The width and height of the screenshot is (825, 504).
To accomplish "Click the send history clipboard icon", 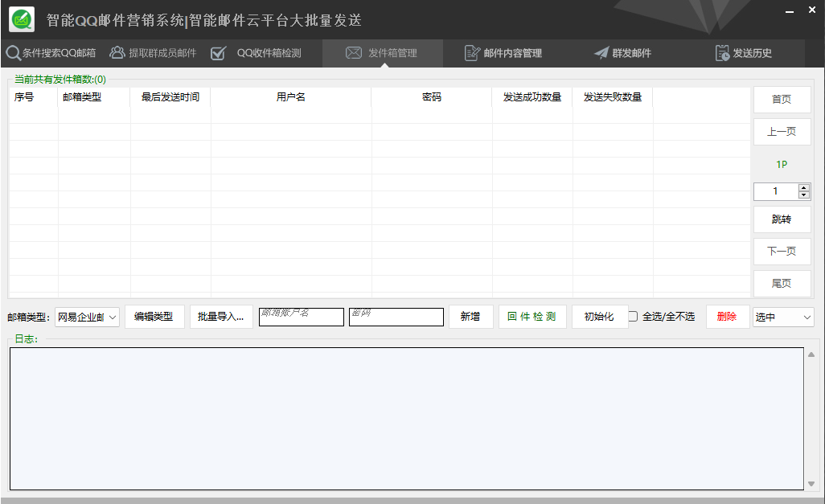I will (x=722, y=53).
